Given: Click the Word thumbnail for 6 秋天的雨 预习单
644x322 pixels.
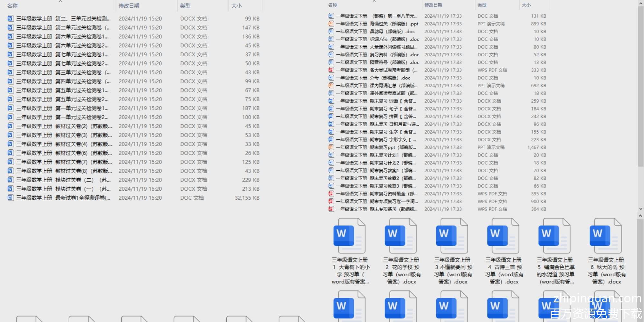Looking at the screenshot, I should (x=606, y=236).
